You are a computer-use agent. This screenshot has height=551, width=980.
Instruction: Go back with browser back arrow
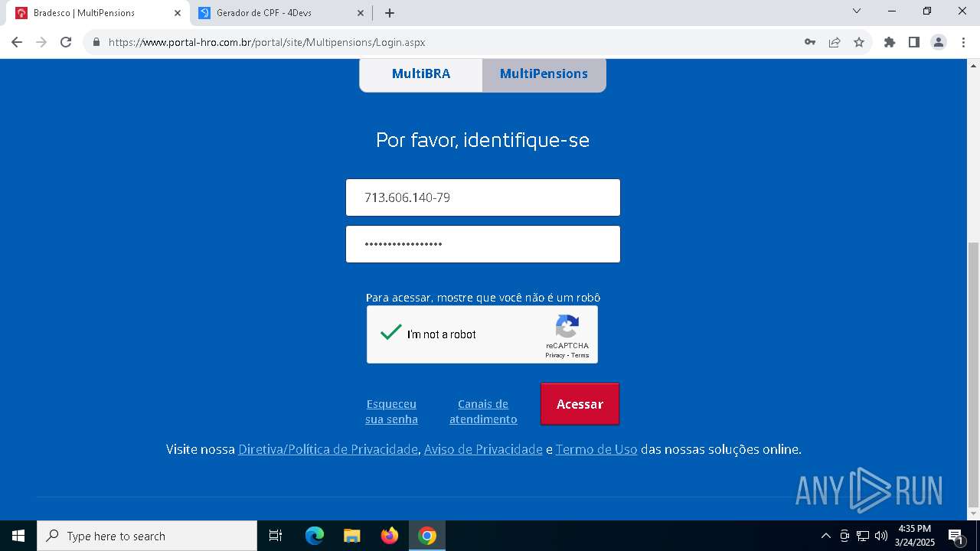17,42
